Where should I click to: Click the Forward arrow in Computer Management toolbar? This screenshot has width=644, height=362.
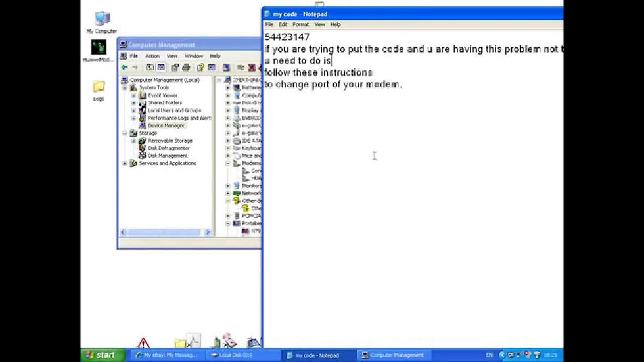pos(135,68)
